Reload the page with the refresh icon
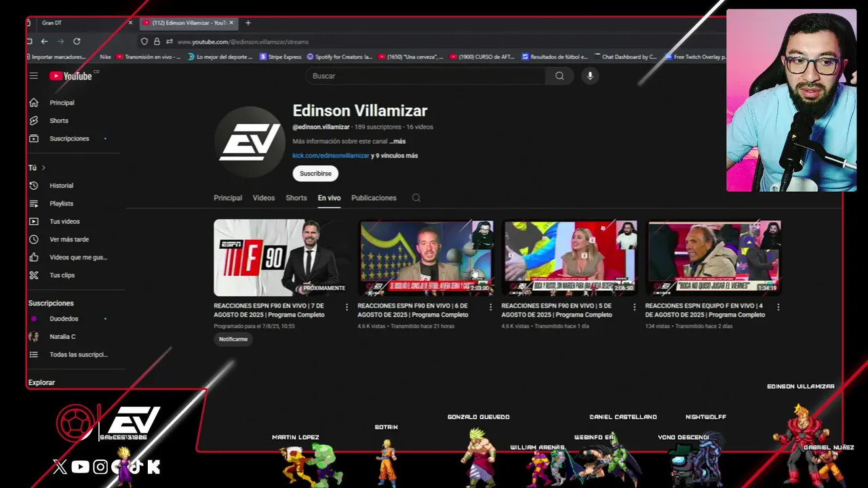Image resolution: width=868 pixels, height=488 pixels. coord(77,41)
